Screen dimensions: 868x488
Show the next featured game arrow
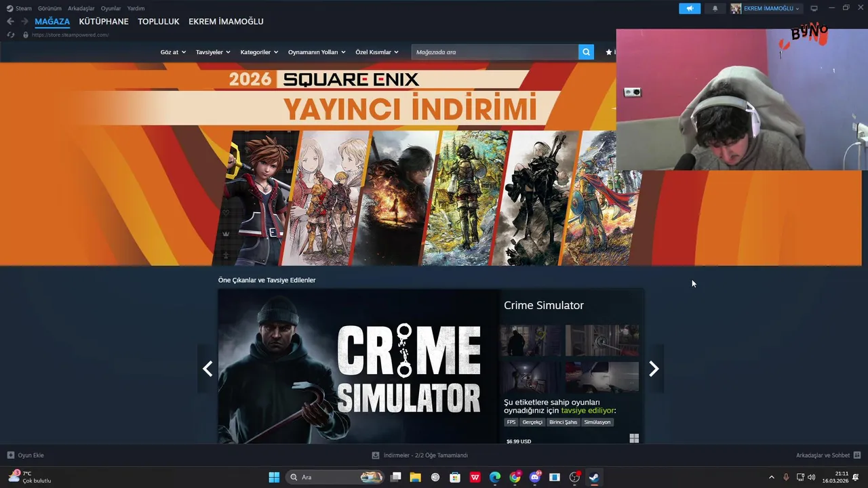point(654,369)
